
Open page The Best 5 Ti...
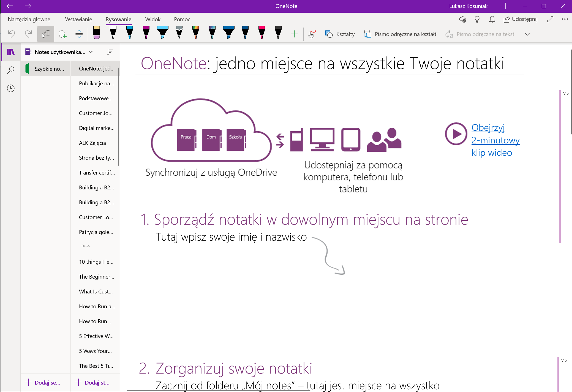click(95, 366)
